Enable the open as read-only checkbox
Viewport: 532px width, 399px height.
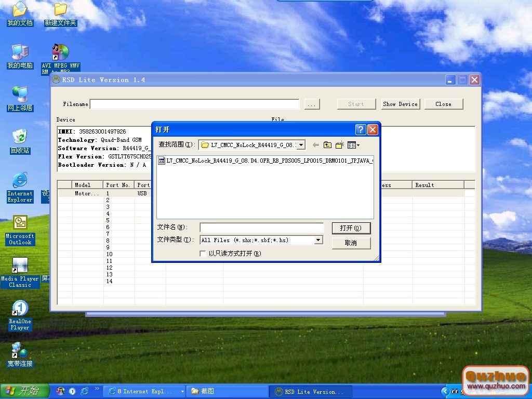pos(203,254)
